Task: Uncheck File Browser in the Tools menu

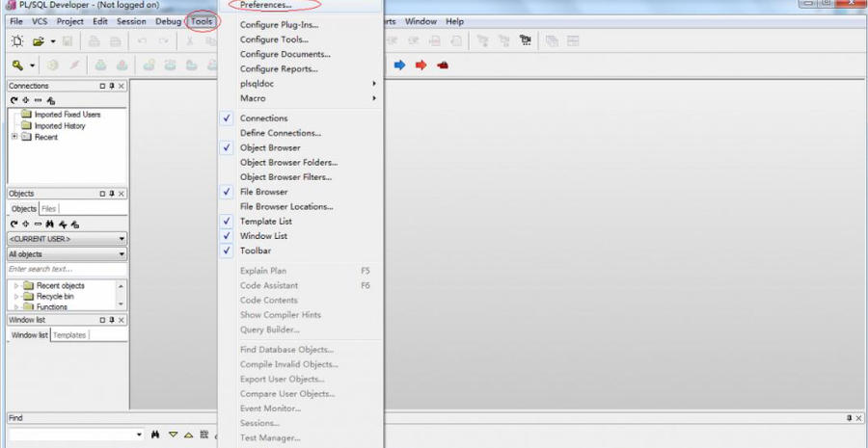Action: [x=227, y=192]
